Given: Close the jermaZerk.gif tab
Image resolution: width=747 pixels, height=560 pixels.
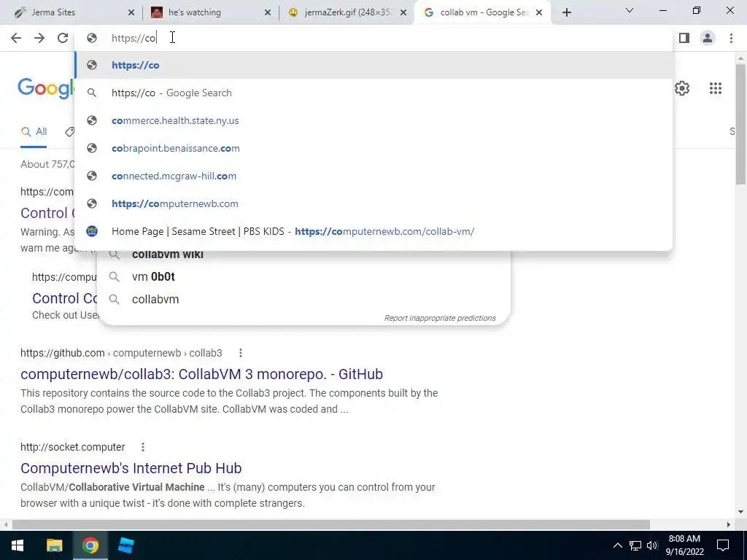Looking at the screenshot, I should (x=403, y=13).
